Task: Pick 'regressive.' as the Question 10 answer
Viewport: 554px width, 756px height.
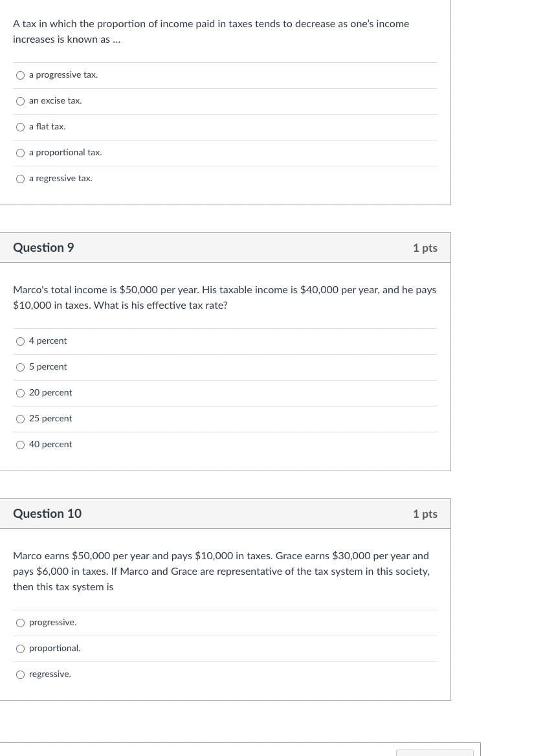Action: [x=20, y=674]
